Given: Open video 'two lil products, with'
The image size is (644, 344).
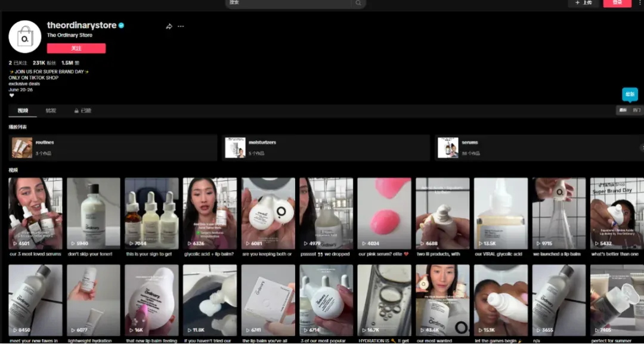Looking at the screenshot, I should [442, 213].
